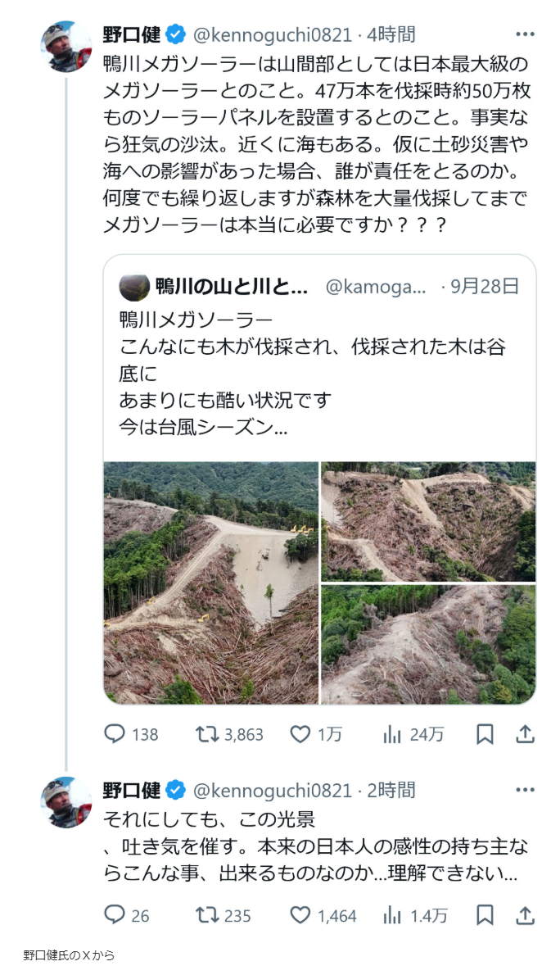Screen dimensions: 560x975
Task: View analytics showing 1.4万 views
Action: click(x=393, y=915)
